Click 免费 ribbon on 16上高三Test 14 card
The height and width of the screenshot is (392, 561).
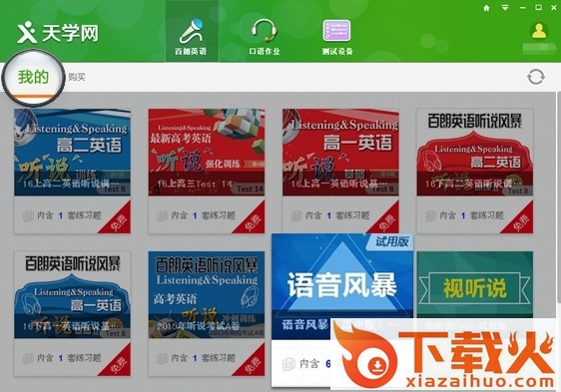point(253,221)
